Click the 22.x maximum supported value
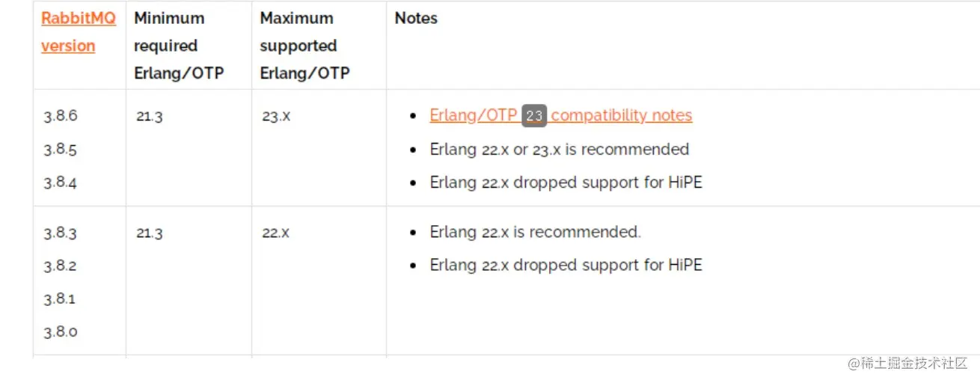The width and height of the screenshot is (980, 383). 275,233
